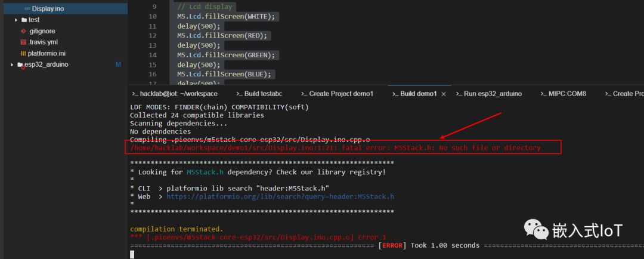Click the Display.ino Arduino icon

tap(27, 8)
